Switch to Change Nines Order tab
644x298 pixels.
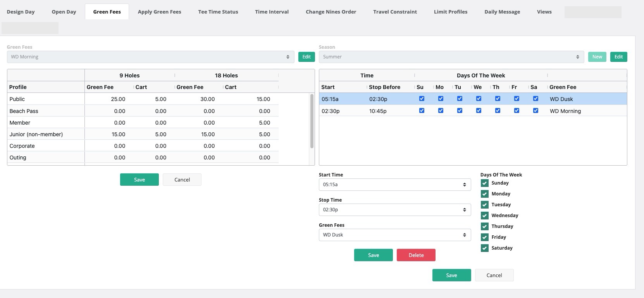pos(331,12)
